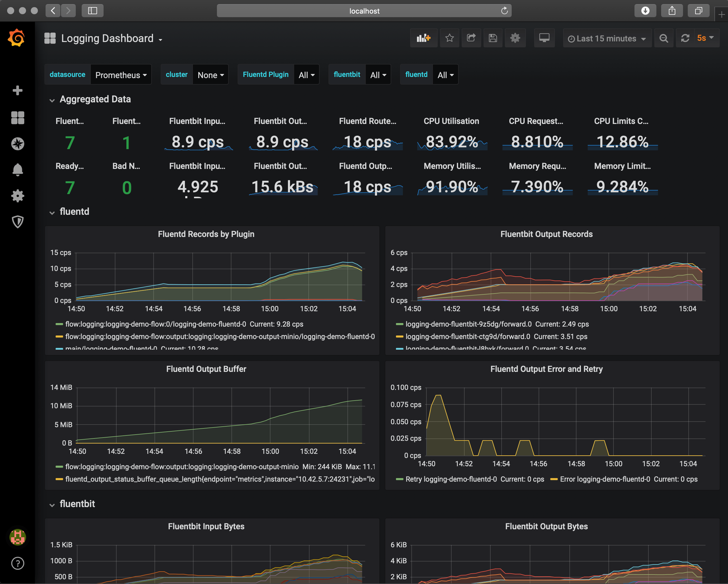Refresh the dashboard with the refresh button
Screen dimensions: 728x584
685,38
